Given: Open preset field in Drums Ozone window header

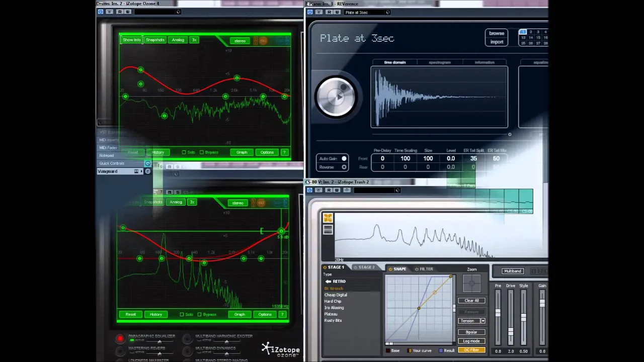Looking at the screenshot, I should [157, 12].
